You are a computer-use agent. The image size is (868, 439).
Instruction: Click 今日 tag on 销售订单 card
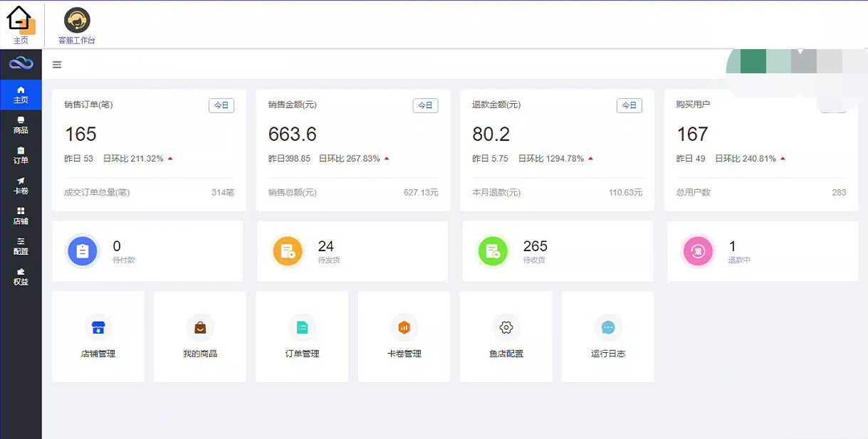(221, 105)
